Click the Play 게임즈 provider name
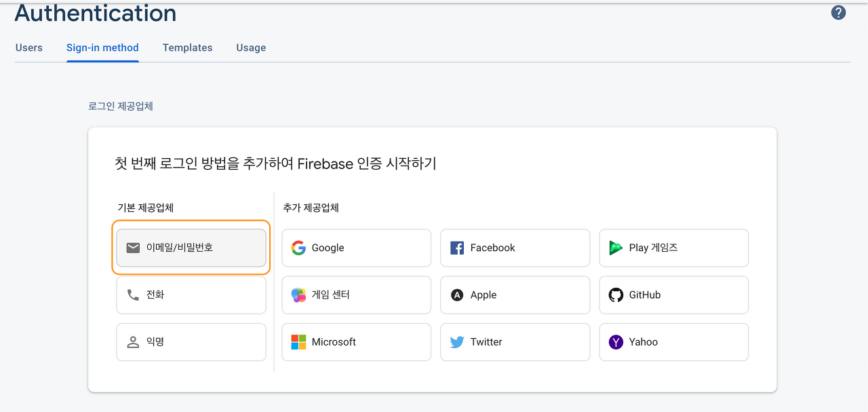Screen dimensions: 868x412 654,248
